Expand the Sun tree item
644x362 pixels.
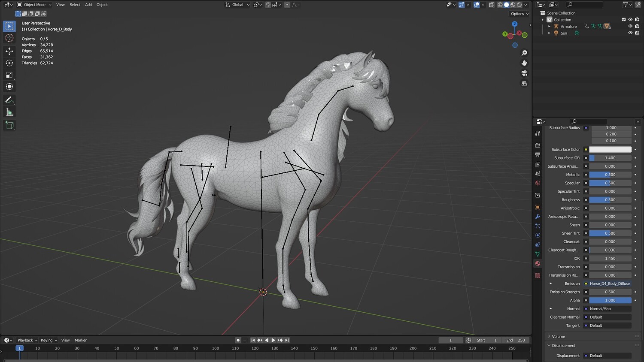[549, 33]
